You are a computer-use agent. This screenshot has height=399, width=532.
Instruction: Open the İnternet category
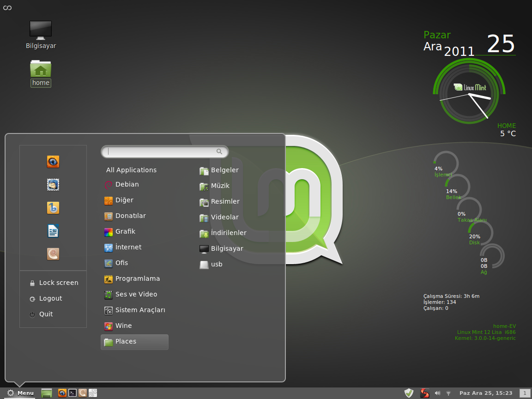pos(135,248)
